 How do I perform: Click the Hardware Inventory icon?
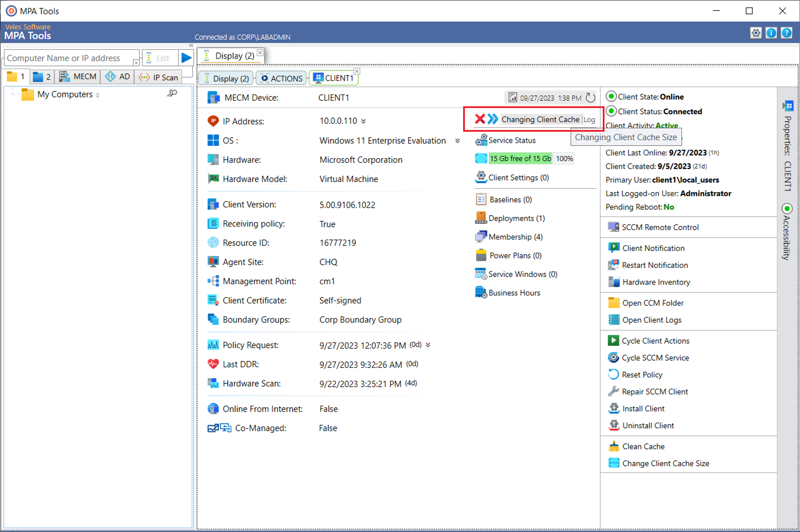click(614, 282)
